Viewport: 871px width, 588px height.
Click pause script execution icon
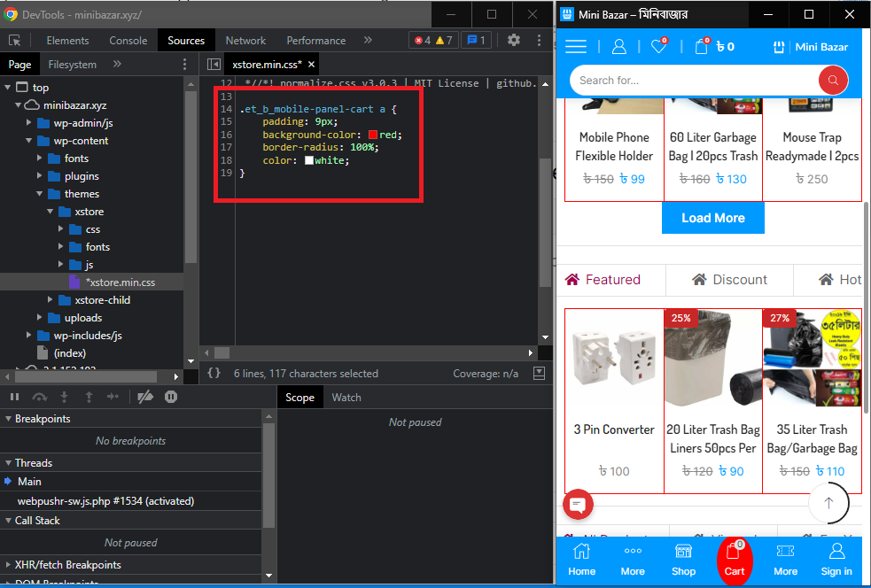[x=14, y=397]
